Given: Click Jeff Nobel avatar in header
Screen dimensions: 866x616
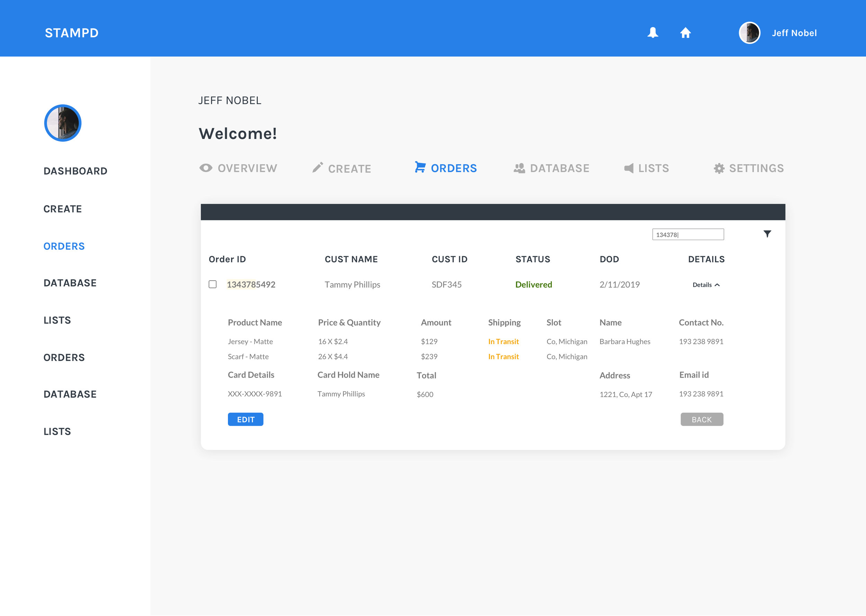Looking at the screenshot, I should click(749, 33).
